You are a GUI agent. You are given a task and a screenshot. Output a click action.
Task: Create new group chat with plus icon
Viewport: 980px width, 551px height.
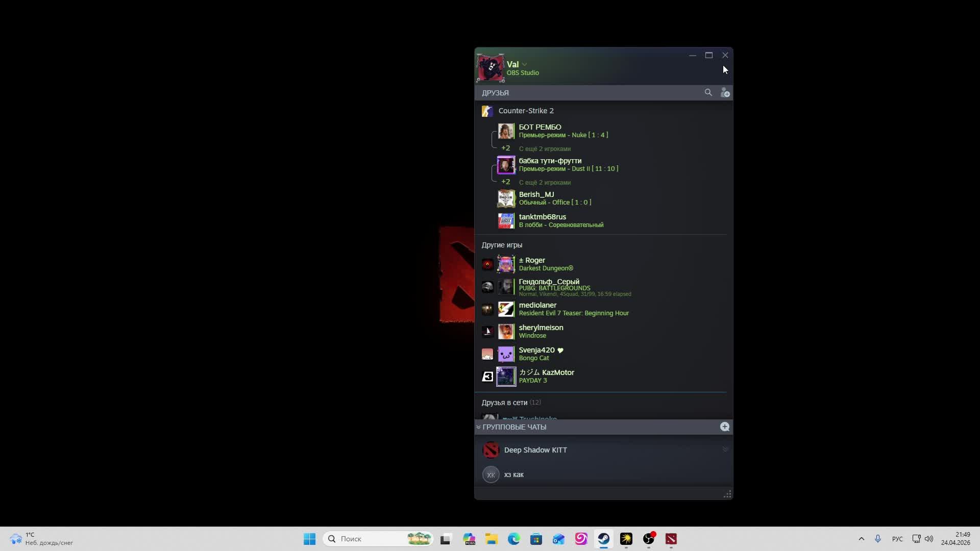(724, 427)
